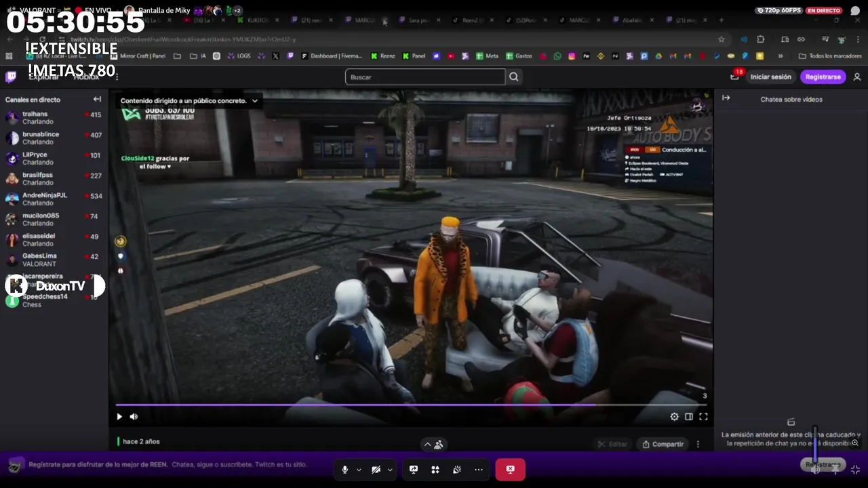Toggle Discord camera on or off

click(x=376, y=469)
